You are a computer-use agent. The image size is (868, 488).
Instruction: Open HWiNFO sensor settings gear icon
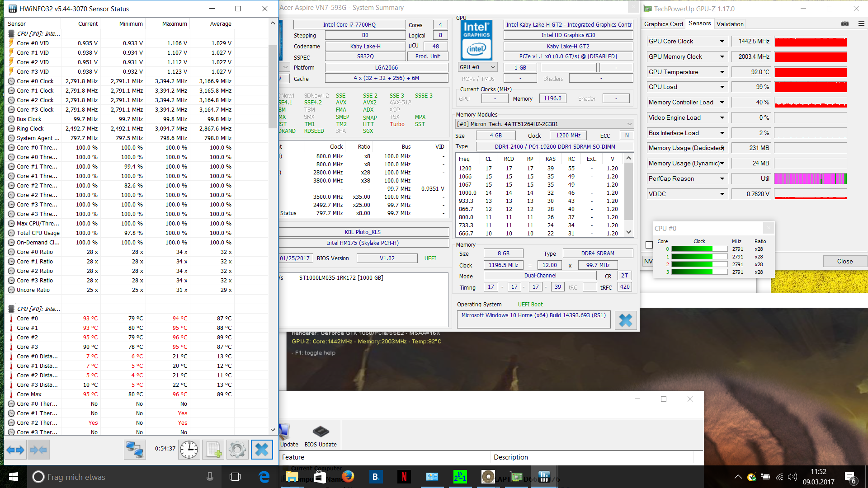(x=237, y=450)
